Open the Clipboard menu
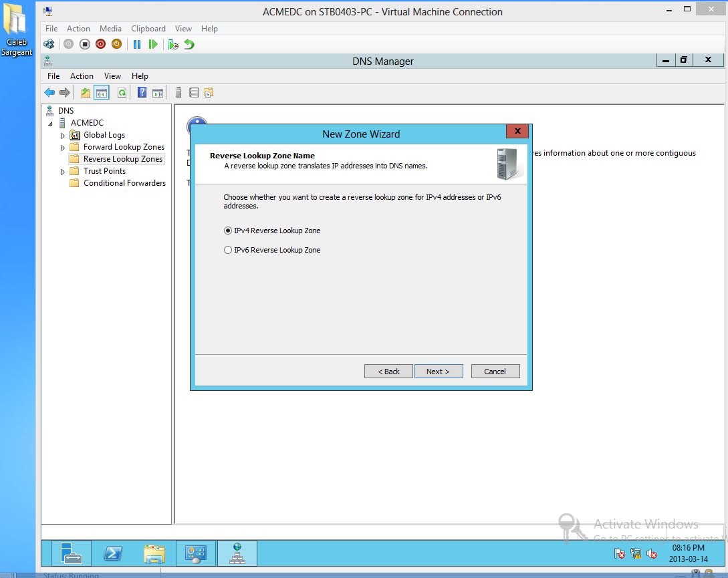This screenshot has height=578, width=728. pyautogui.click(x=148, y=29)
